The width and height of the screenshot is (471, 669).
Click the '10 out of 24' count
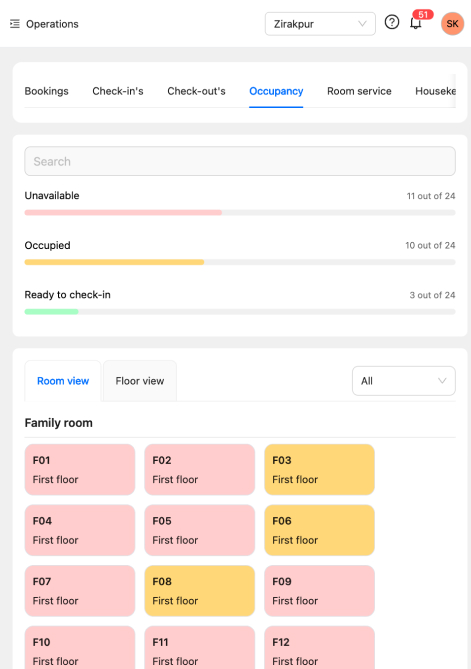point(430,245)
